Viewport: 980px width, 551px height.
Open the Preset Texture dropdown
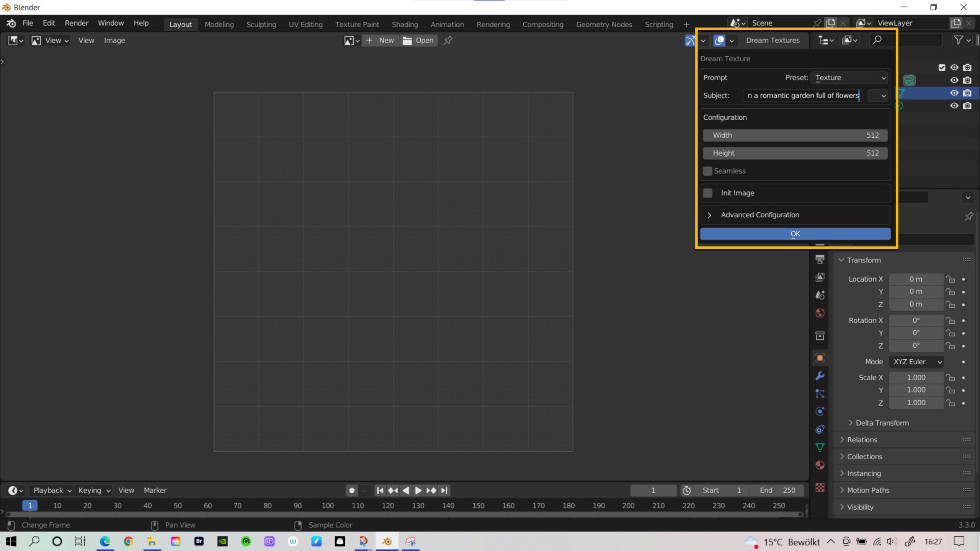point(849,78)
